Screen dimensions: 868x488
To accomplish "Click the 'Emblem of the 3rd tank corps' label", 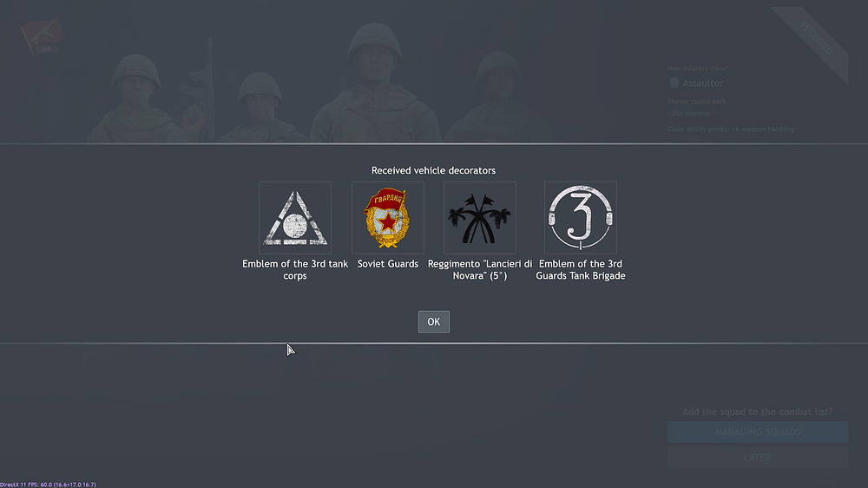I will [x=295, y=270].
